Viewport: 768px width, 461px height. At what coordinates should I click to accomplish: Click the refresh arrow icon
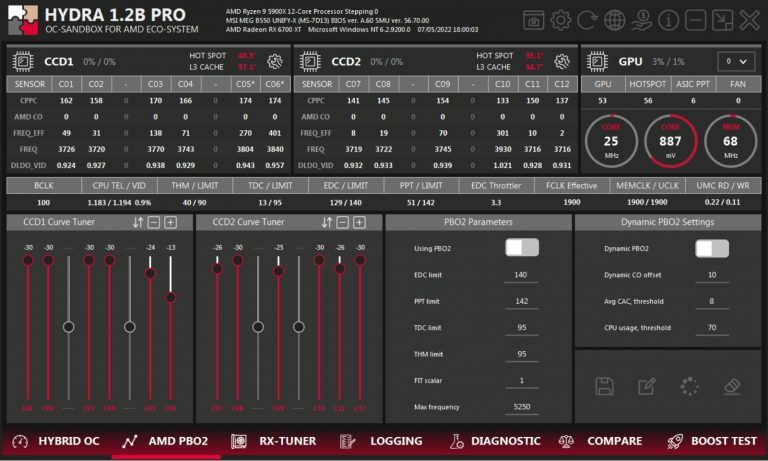587,21
